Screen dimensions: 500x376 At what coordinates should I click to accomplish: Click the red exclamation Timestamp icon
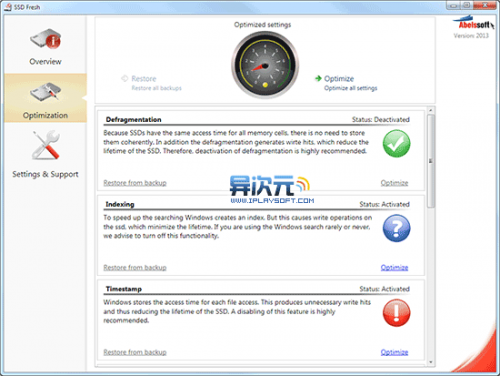(x=396, y=313)
